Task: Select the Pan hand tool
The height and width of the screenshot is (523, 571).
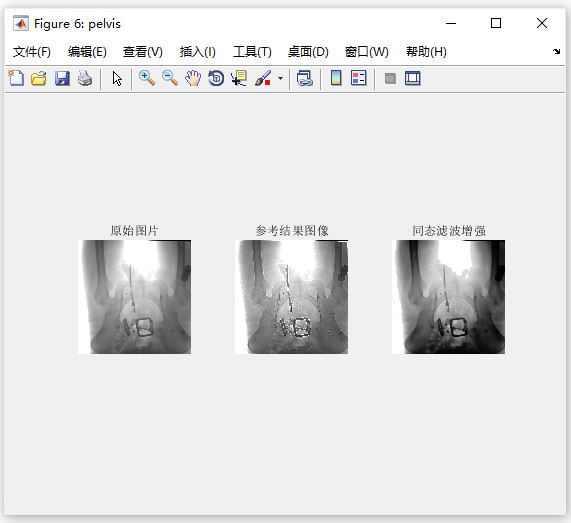Action: (x=193, y=78)
